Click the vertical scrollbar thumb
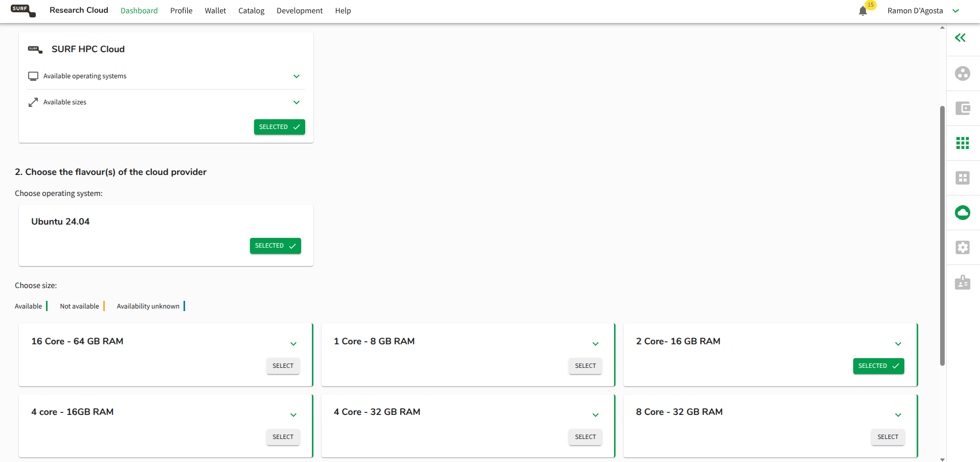 (942, 235)
